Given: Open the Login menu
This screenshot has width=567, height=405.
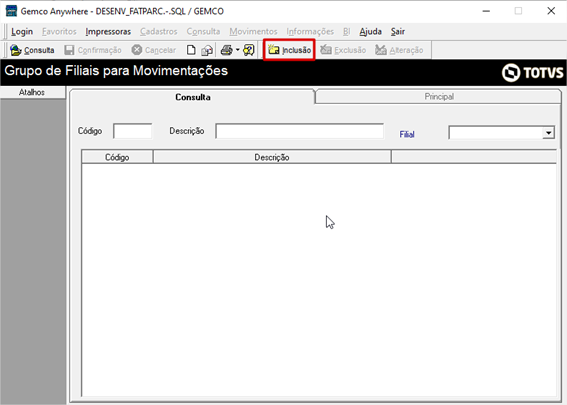Looking at the screenshot, I should pyautogui.click(x=22, y=31).
